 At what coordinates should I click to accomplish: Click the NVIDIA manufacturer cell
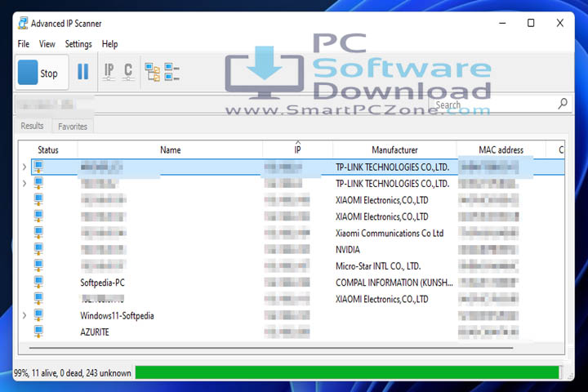pos(348,249)
